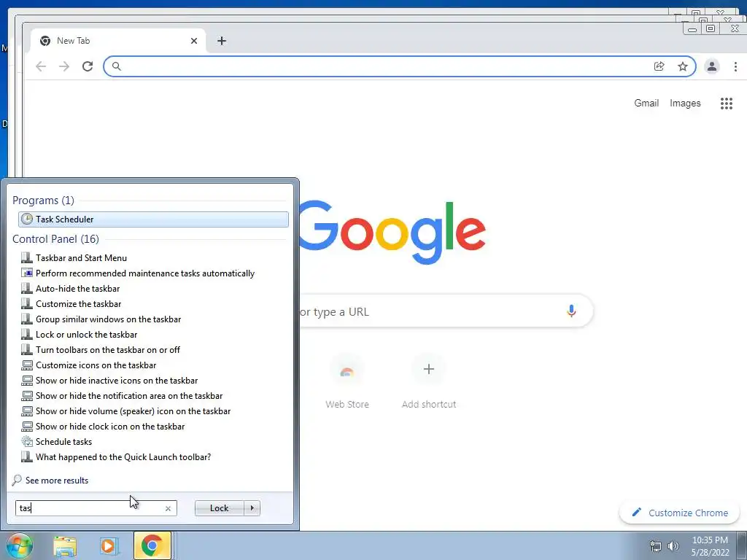The image size is (747, 560).
Task: Click the Task Scheduler clock icon
Action: tap(27, 219)
